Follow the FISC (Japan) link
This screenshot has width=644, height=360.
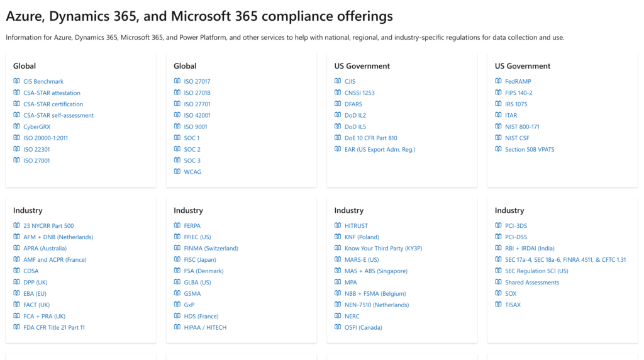tap(200, 260)
